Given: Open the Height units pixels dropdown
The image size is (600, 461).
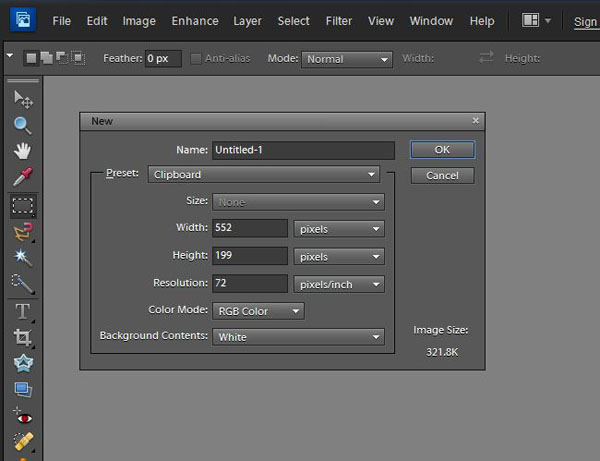Looking at the screenshot, I should click(339, 256).
